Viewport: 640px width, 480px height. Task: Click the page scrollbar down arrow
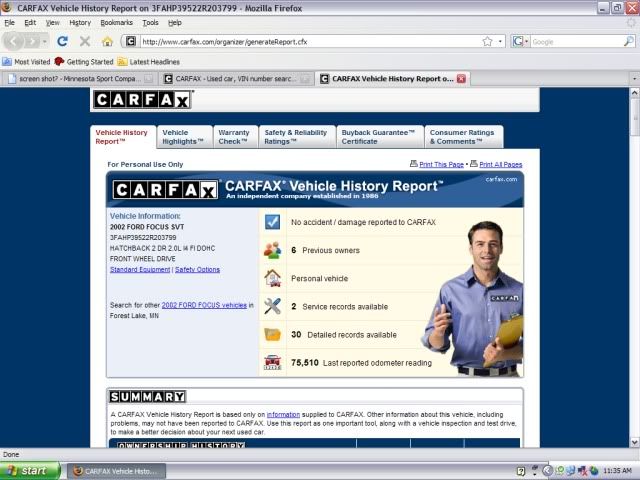click(x=635, y=442)
